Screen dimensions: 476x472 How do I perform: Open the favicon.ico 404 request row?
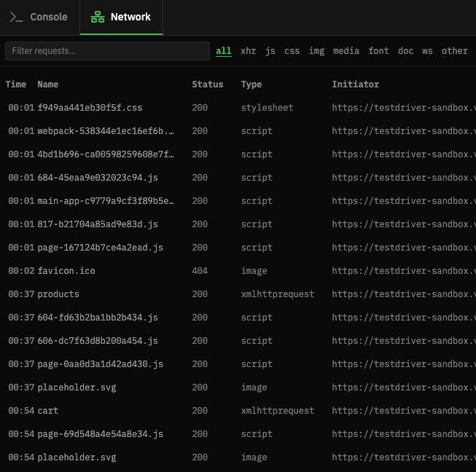(x=66, y=271)
